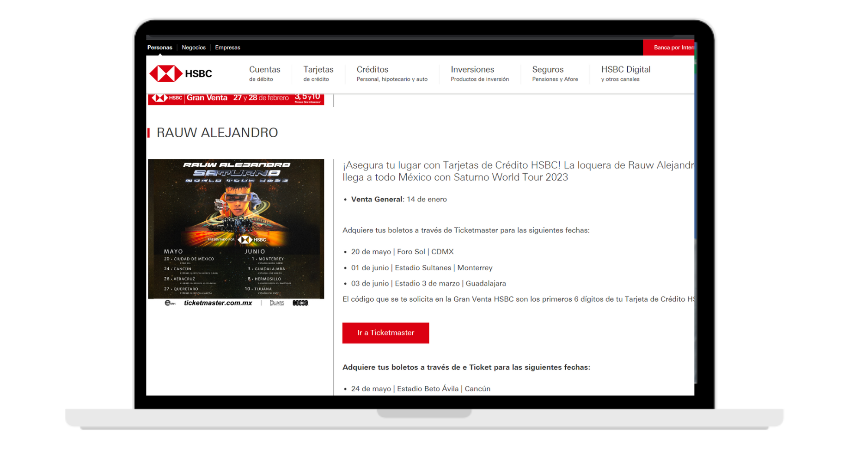Open the Cuentas de débito menu
The image size is (868, 462).
264,73
